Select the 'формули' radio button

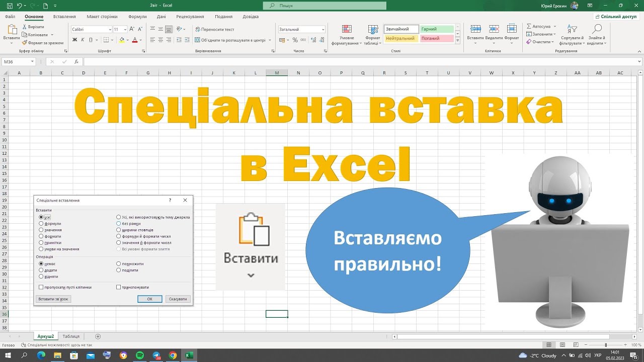41,224
